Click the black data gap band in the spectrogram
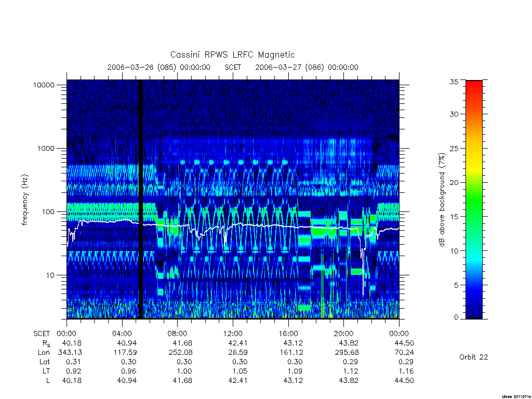 coord(140,199)
